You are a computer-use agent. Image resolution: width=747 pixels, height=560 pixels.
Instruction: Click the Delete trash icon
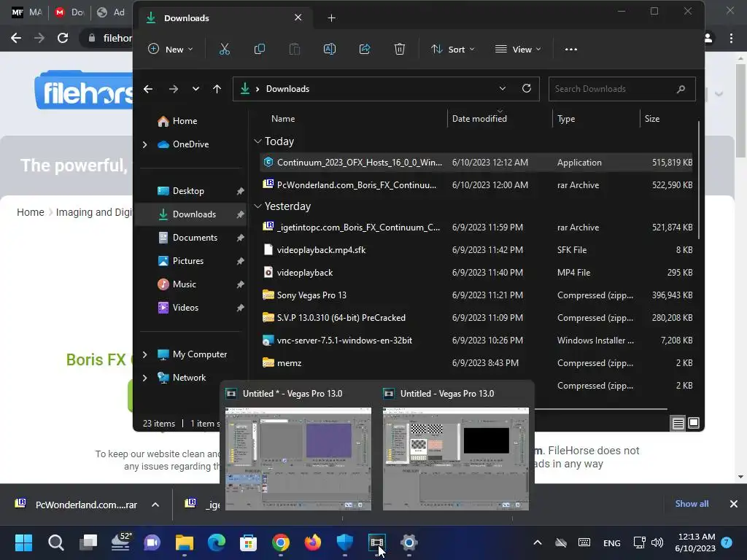point(400,49)
